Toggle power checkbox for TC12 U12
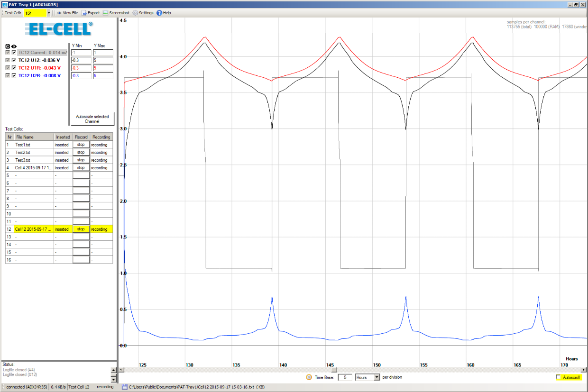The height and width of the screenshot is (392, 588). point(8,61)
